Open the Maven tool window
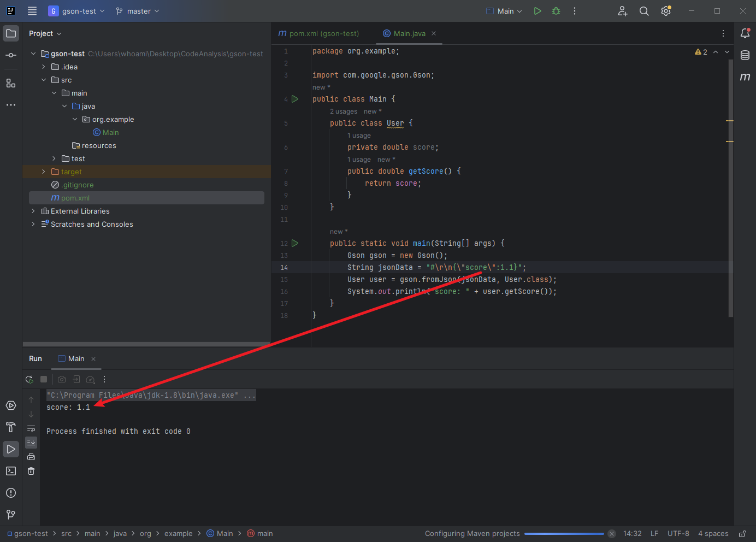Viewport: 756px width, 542px height. click(745, 77)
